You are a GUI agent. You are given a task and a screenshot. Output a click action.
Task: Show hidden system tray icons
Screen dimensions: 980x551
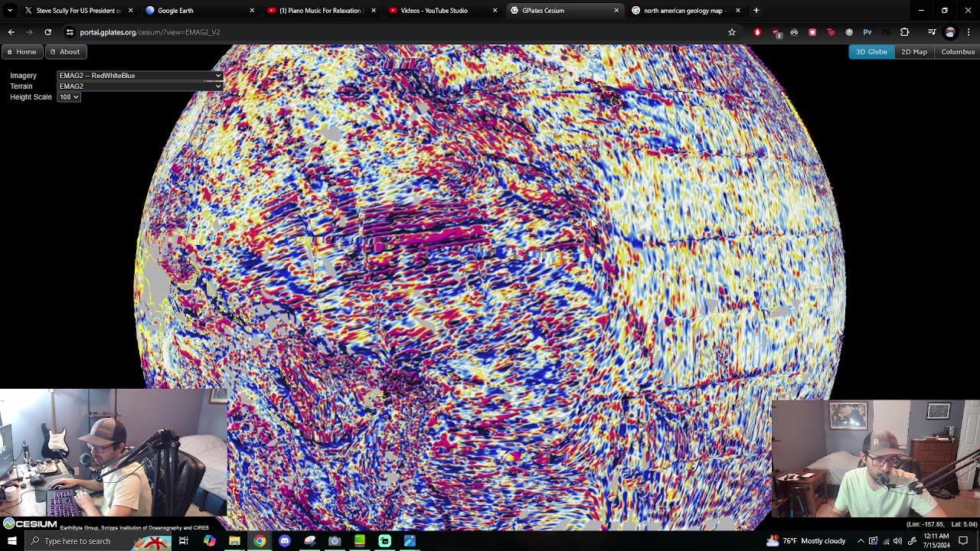[861, 541]
